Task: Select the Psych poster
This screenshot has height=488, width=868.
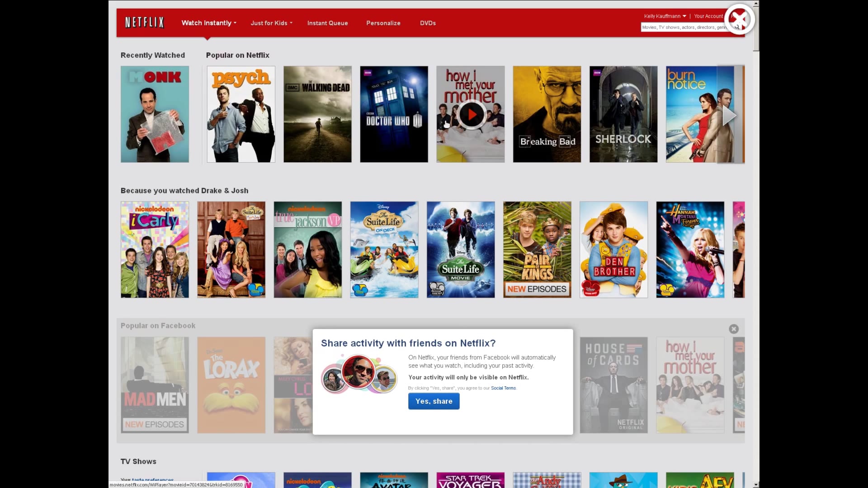Action: tap(241, 114)
